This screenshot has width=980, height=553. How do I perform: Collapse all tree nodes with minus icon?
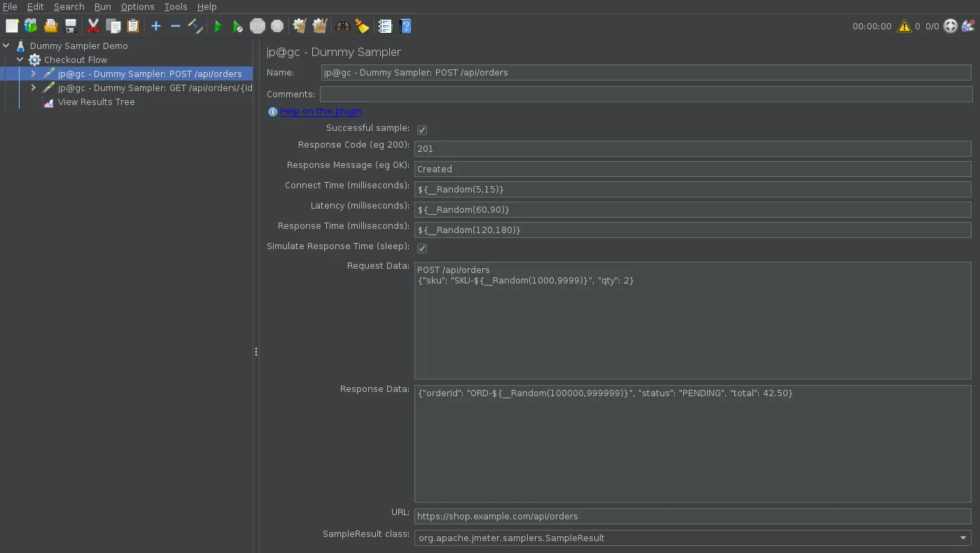coord(176,26)
